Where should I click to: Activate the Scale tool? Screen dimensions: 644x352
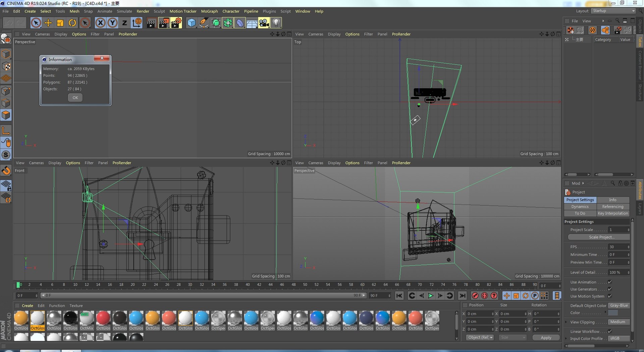pos(60,23)
